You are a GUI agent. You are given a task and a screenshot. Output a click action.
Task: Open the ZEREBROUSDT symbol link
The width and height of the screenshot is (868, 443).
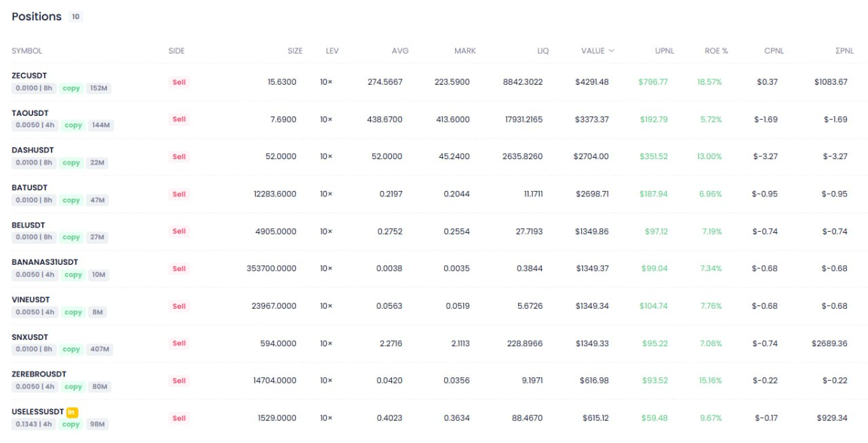point(39,374)
